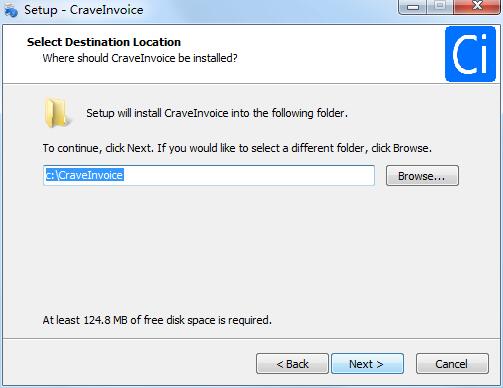Click the greyed-out maximize button
The width and height of the screenshot is (503, 388).
(440, 7)
